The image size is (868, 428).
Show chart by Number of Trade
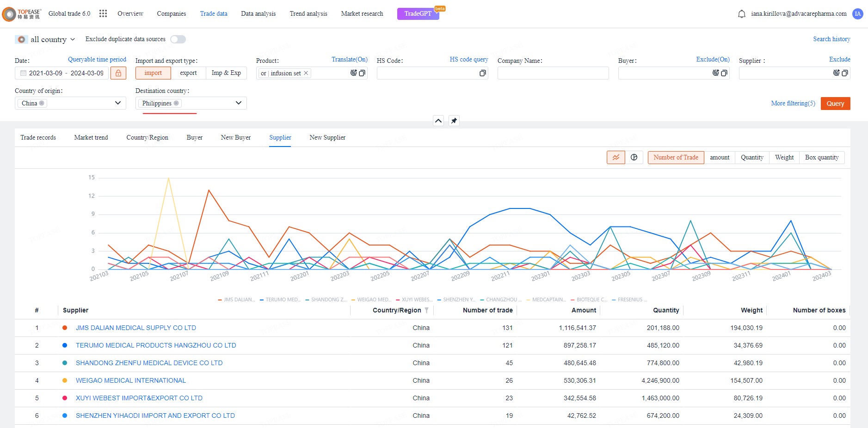tap(676, 158)
